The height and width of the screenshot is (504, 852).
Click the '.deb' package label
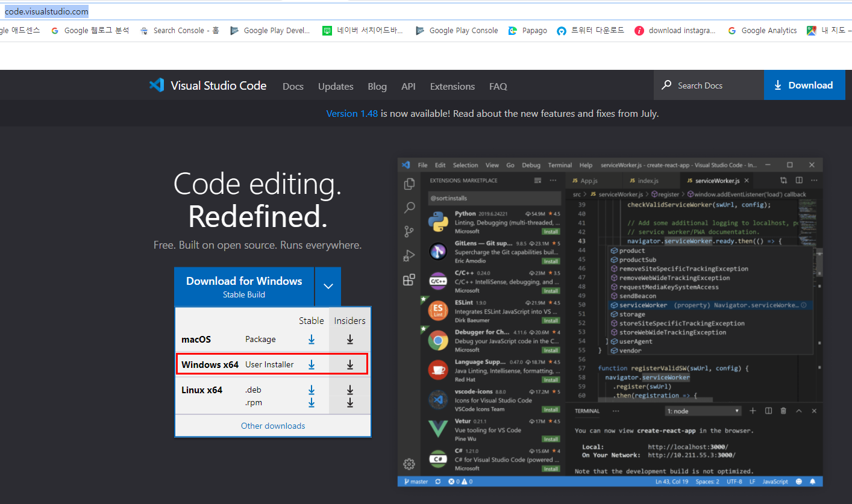pyautogui.click(x=253, y=390)
